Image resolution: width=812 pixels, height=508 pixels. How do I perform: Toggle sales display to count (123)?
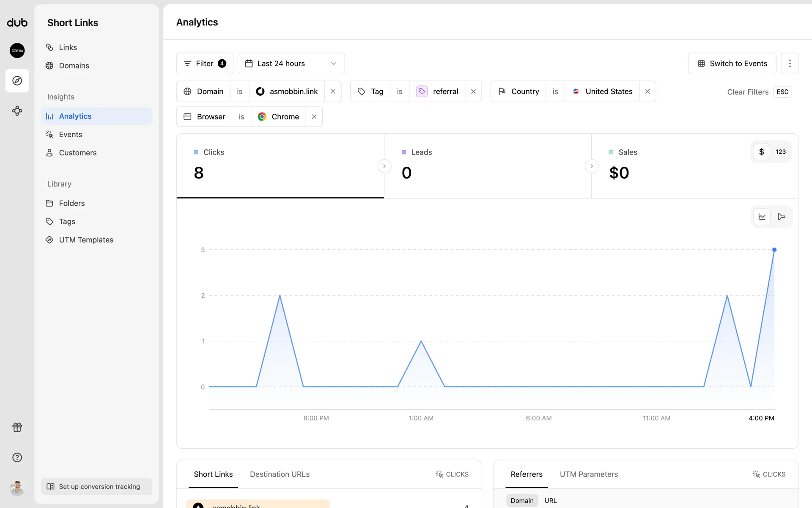780,152
